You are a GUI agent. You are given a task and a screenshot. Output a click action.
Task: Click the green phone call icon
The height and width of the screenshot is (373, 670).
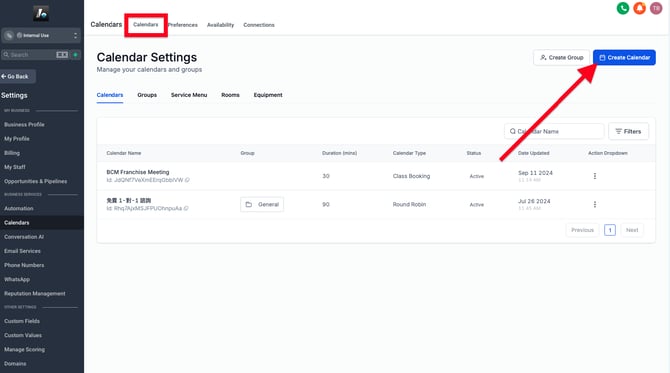pos(623,8)
